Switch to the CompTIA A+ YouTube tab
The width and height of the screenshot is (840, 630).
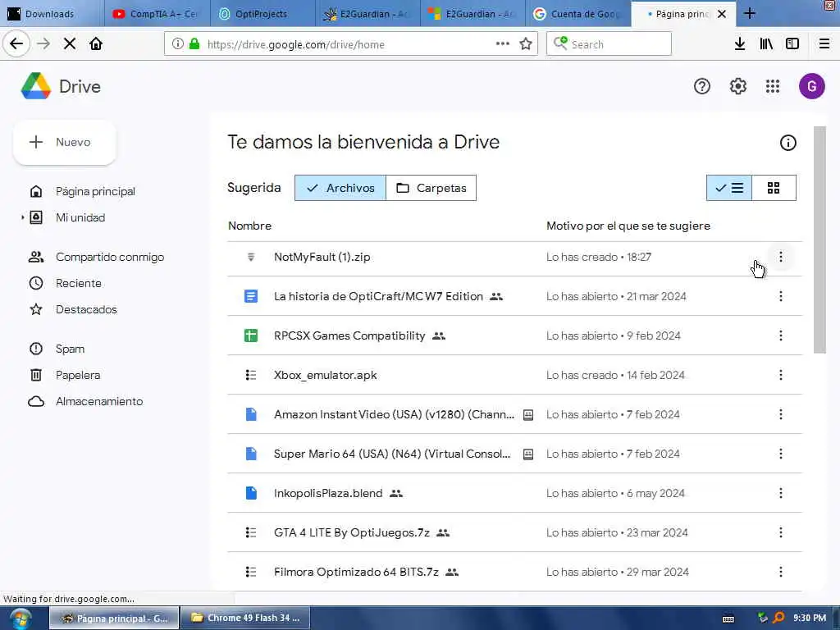155,14
